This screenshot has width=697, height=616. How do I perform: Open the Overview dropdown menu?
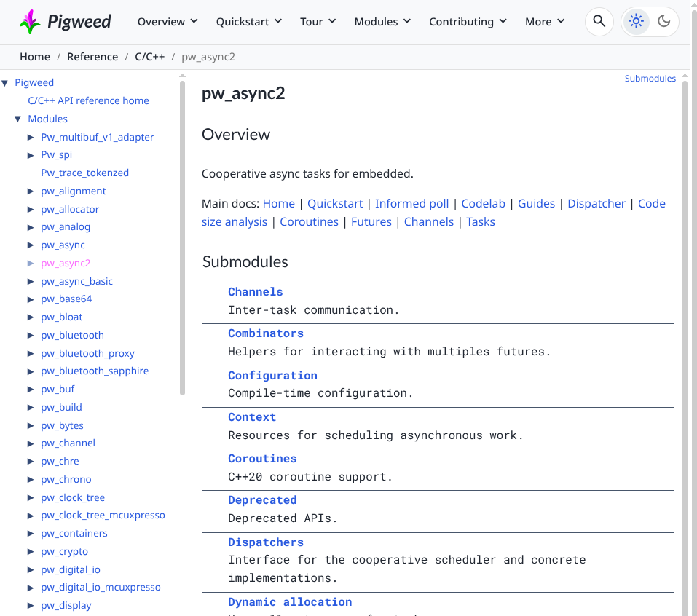click(x=168, y=22)
